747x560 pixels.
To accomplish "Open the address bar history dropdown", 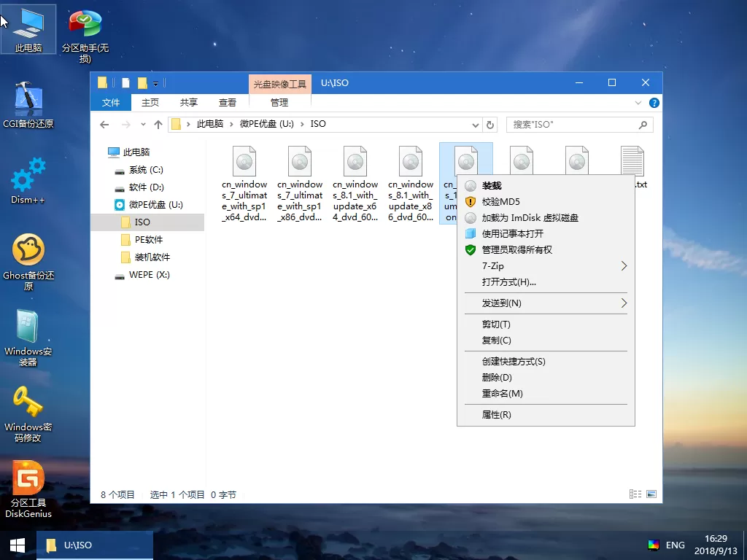I will [476, 125].
